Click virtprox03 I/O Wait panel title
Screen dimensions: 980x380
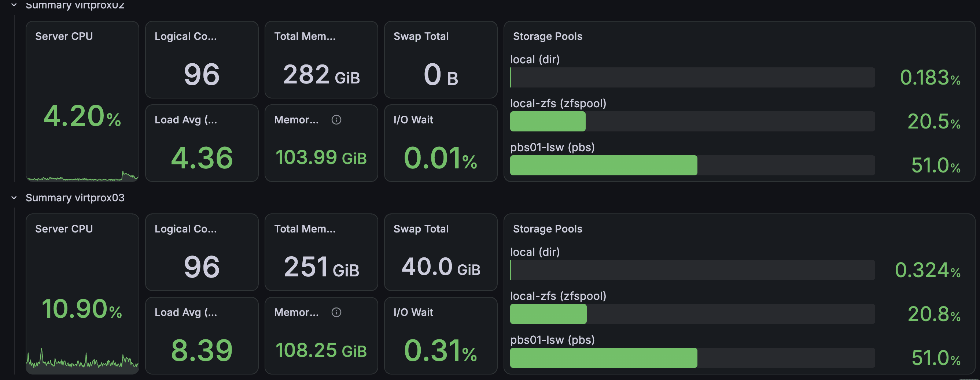coord(413,312)
